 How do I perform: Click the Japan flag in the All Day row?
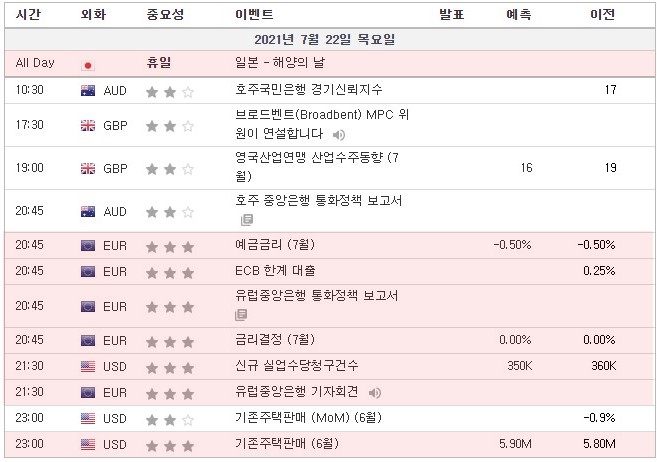(x=87, y=64)
